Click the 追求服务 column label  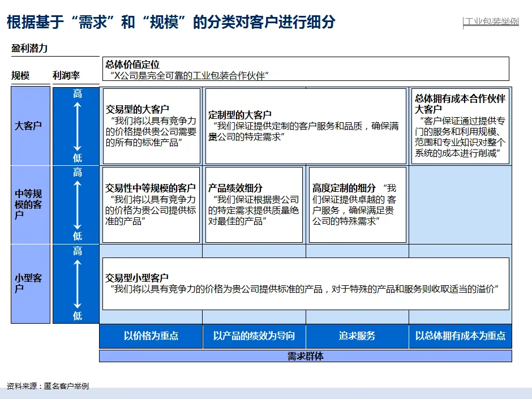(x=357, y=336)
